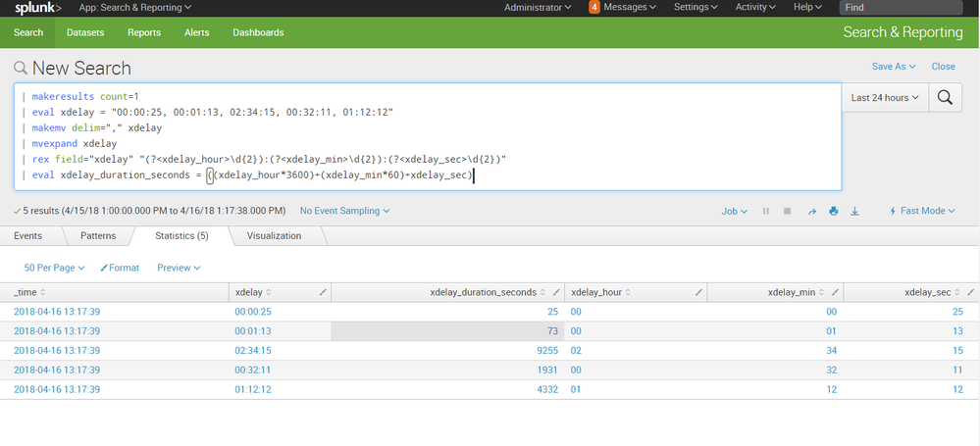This screenshot has height=446, width=980.
Task: Open the 50 Per Page dropdown
Action: [54, 268]
